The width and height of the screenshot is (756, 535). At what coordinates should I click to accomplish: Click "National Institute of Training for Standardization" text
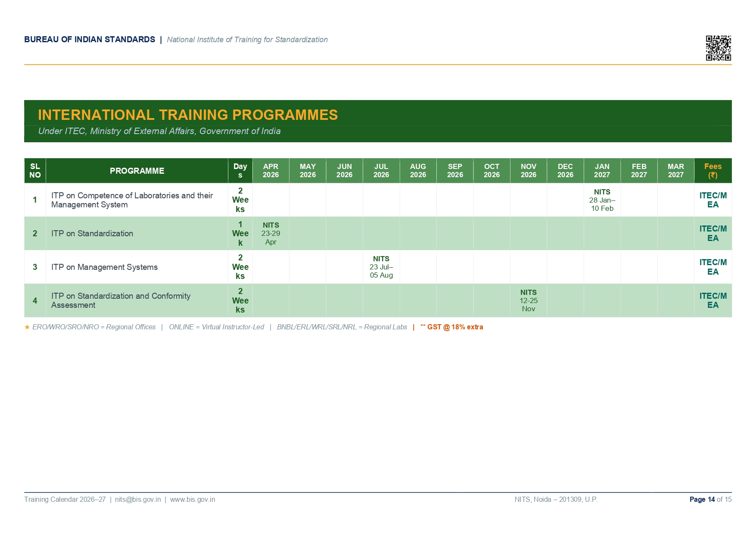pyautogui.click(x=247, y=40)
